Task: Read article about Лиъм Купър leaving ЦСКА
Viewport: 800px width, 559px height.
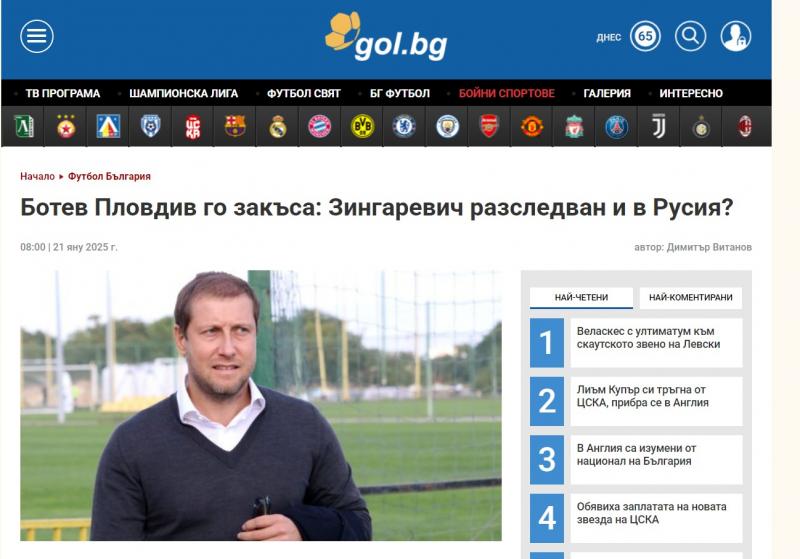Action: point(643,396)
